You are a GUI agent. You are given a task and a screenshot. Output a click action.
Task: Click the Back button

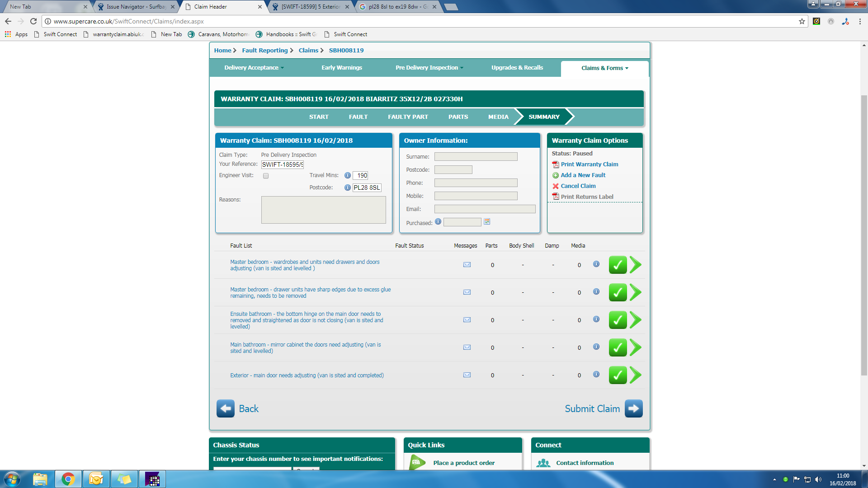226,408
